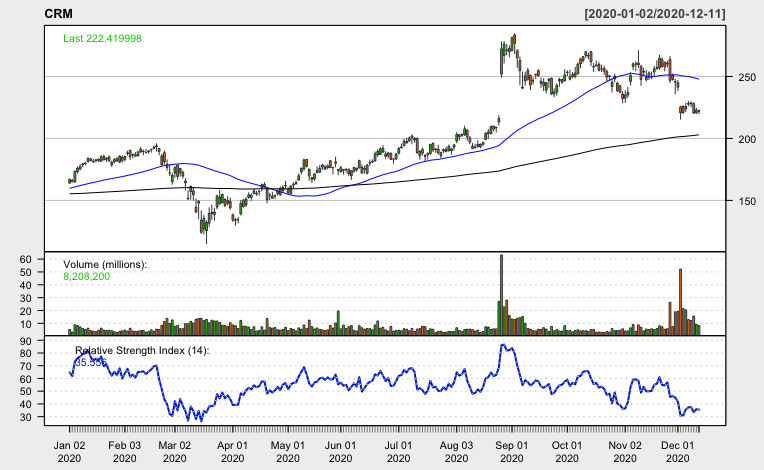Click the Mar 02 2020 date axis label
Viewport: 764px width, 470px height.
[174, 452]
